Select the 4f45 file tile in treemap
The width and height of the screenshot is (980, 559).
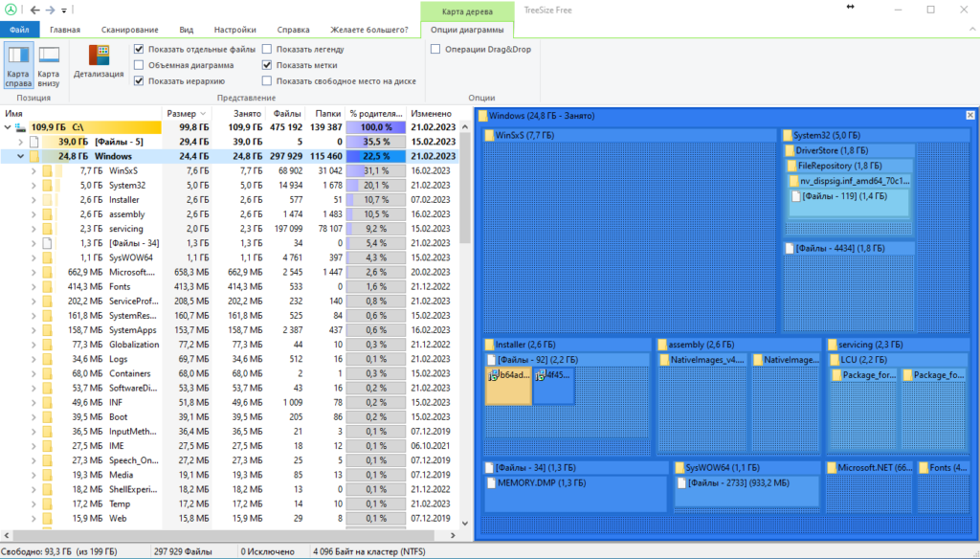(554, 385)
